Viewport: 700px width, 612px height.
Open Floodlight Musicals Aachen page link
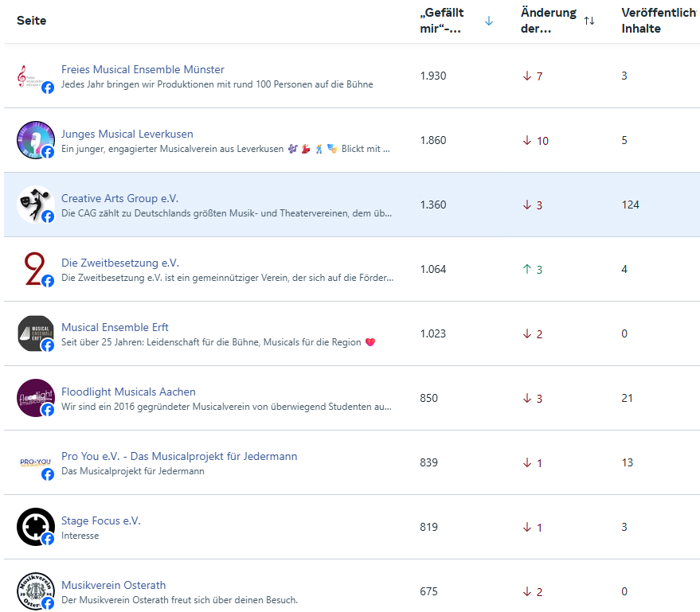point(128,392)
